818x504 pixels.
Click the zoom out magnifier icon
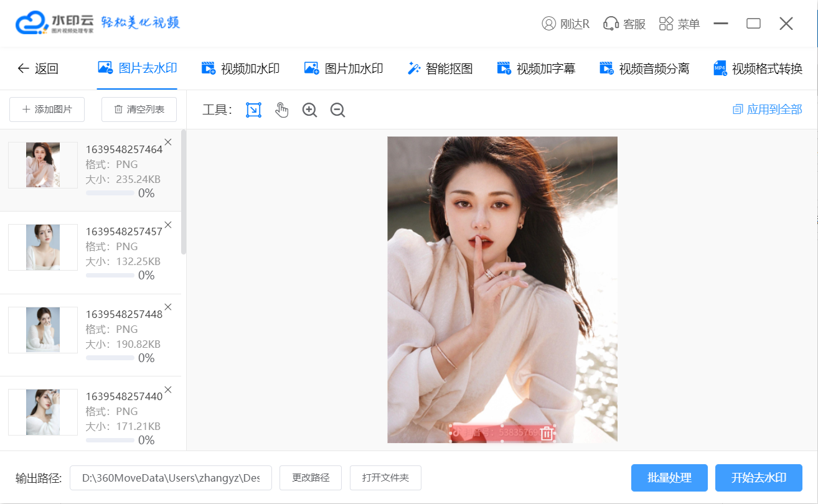337,110
